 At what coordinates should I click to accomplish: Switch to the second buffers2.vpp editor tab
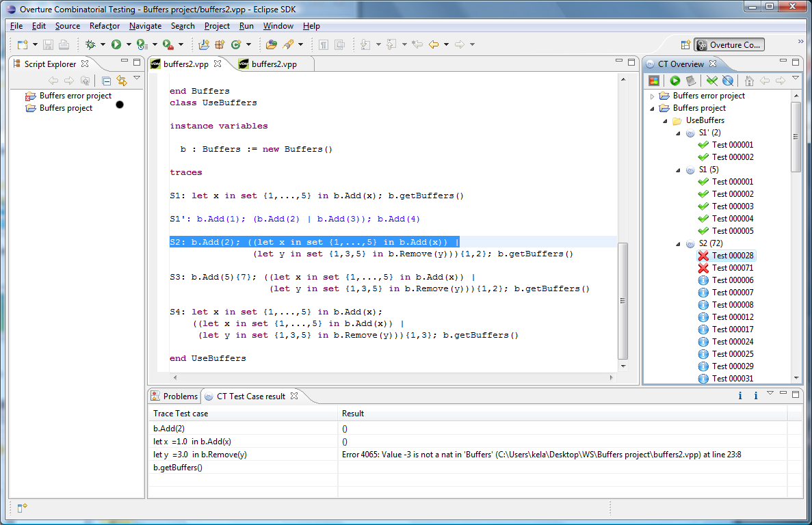[x=274, y=64]
